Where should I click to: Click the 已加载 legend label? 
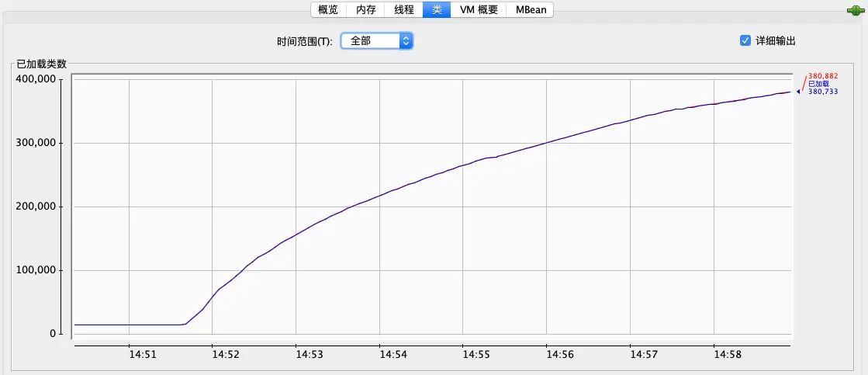pyautogui.click(x=818, y=84)
